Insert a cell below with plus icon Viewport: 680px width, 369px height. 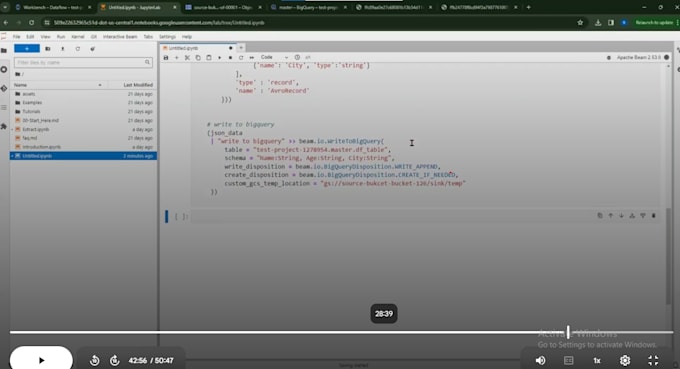(x=177, y=57)
